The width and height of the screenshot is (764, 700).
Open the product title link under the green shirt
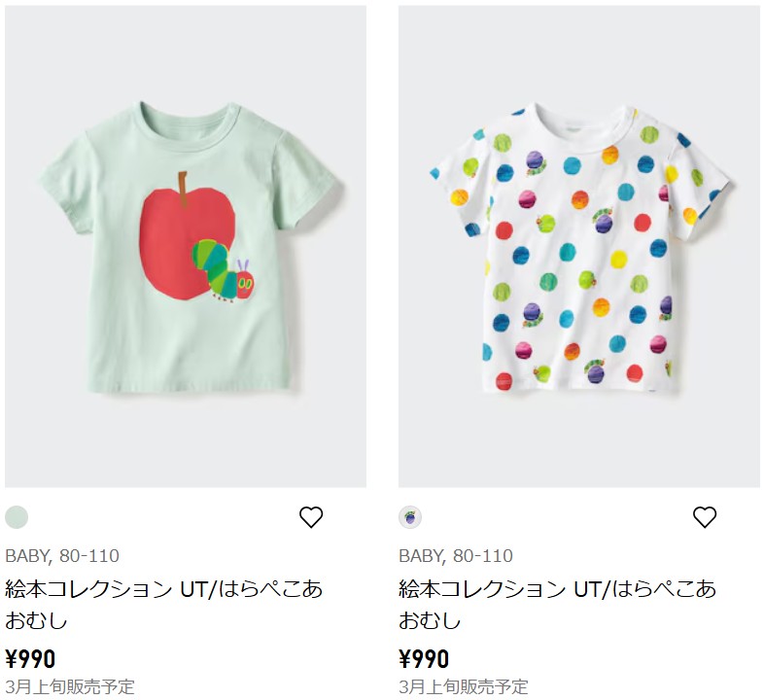pyautogui.click(x=163, y=604)
